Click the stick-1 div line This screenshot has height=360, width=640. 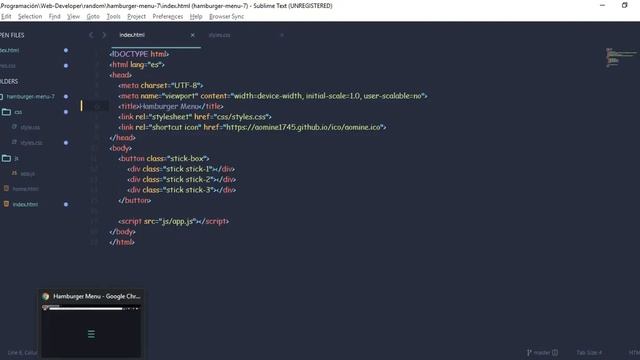pyautogui.click(x=181, y=169)
